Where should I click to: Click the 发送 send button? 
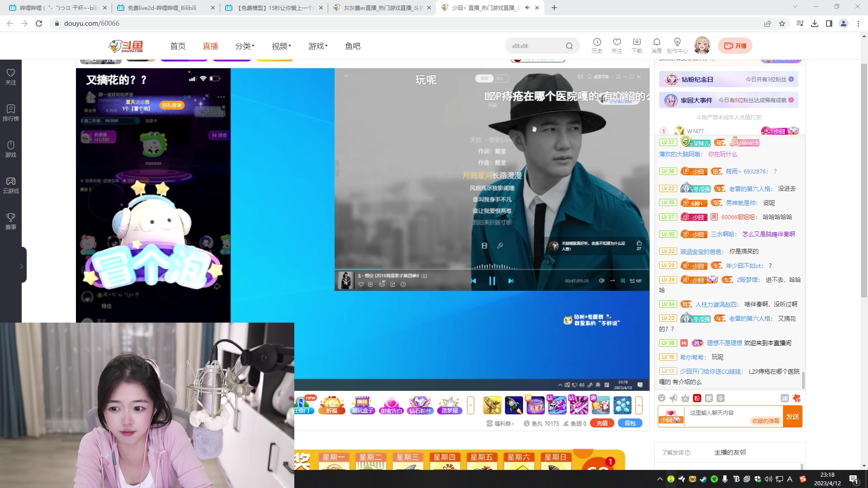click(x=793, y=416)
